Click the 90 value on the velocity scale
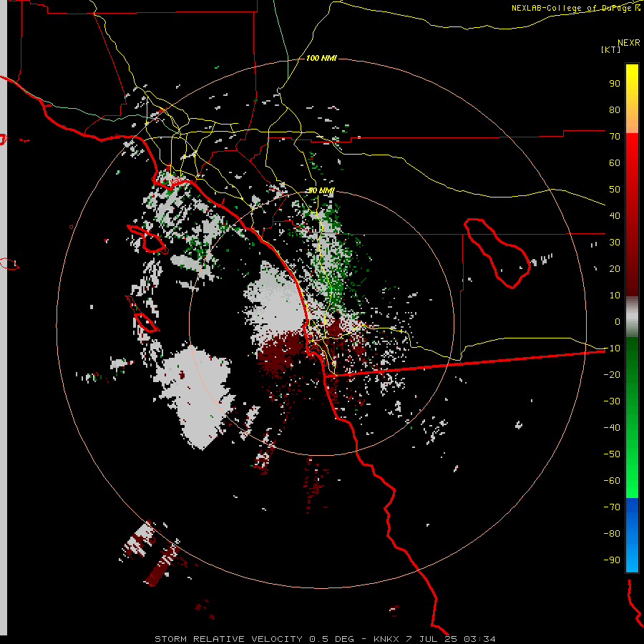Viewport: 644px width, 644px height. [x=615, y=84]
